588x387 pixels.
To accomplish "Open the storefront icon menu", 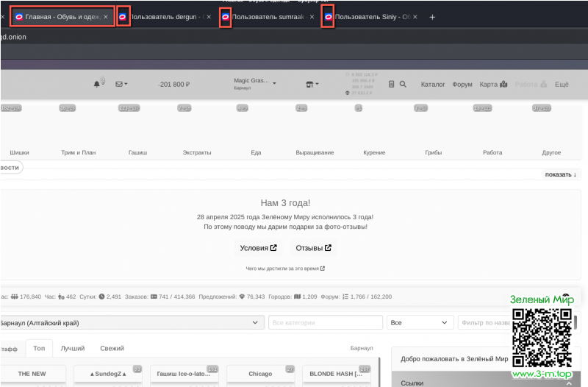I will point(312,84).
